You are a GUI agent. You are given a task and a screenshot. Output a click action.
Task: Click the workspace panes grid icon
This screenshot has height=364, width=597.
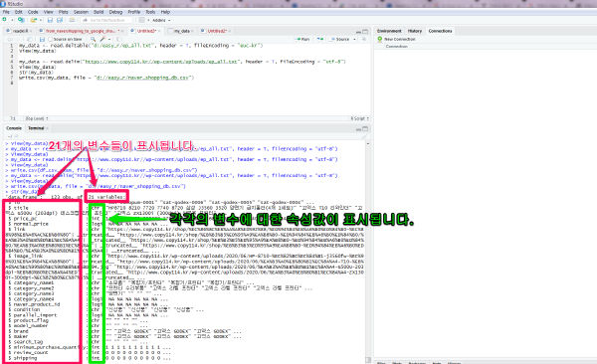[x=141, y=20]
